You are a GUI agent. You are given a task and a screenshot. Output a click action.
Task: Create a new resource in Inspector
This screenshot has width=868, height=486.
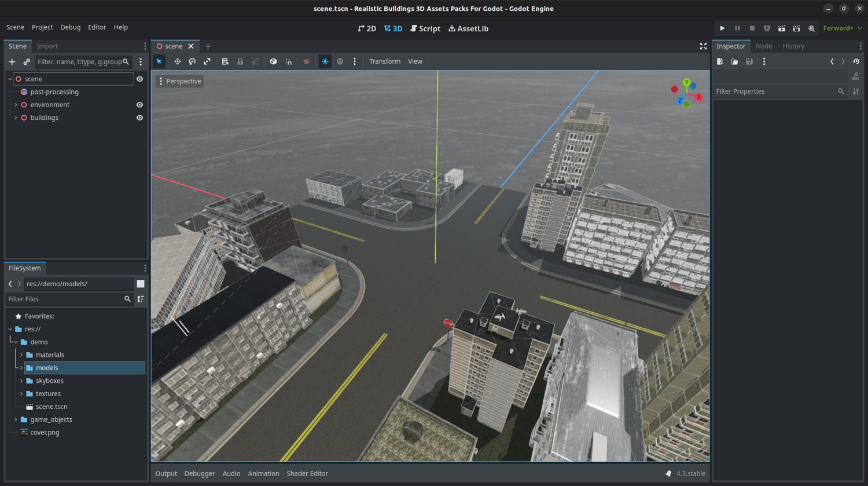720,61
